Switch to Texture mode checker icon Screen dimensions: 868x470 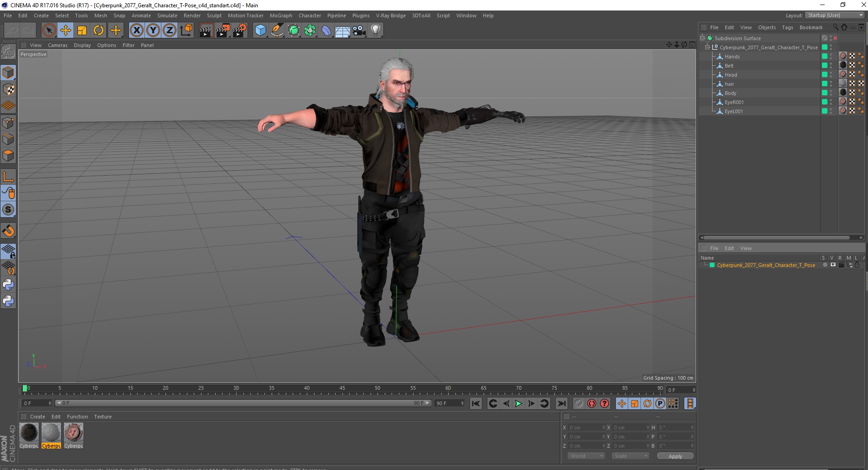pyautogui.click(x=8, y=89)
